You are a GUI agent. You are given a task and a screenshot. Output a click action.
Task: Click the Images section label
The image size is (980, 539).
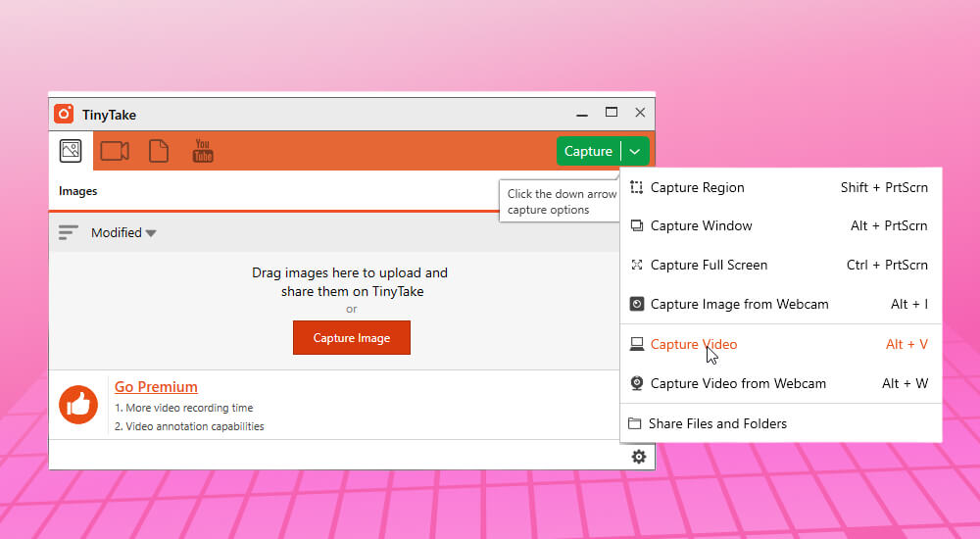(78, 191)
